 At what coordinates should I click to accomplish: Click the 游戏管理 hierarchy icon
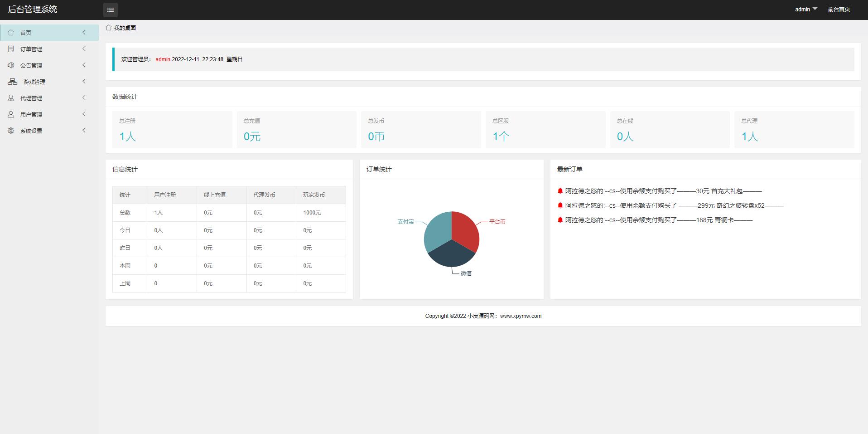pos(13,82)
